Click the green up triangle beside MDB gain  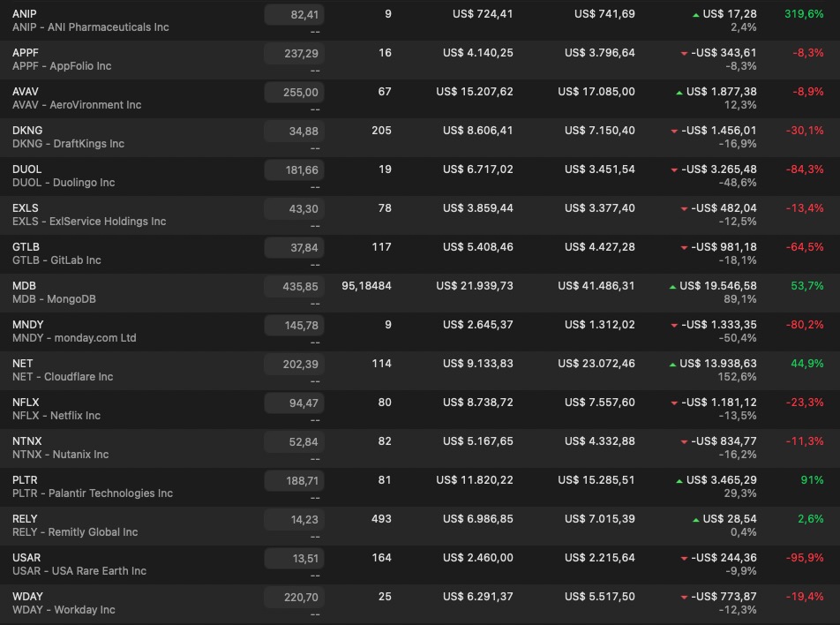[672, 287]
